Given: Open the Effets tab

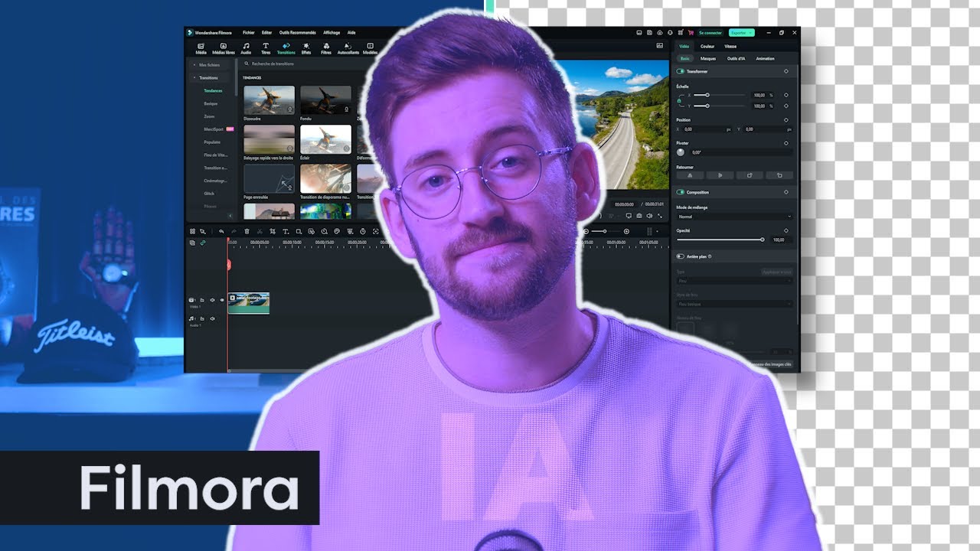Looking at the screenshot, I should (x=306, y=48).
